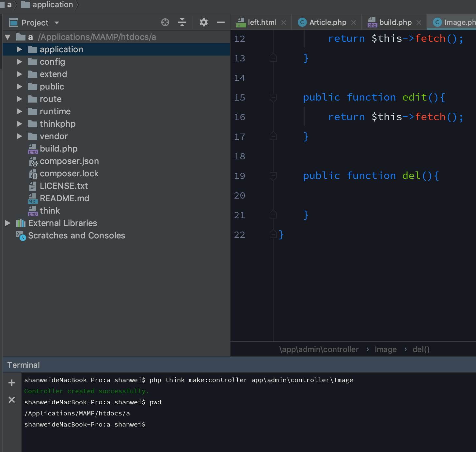
Task: Expand the thinkphp folder
Action: pos(20,124)
